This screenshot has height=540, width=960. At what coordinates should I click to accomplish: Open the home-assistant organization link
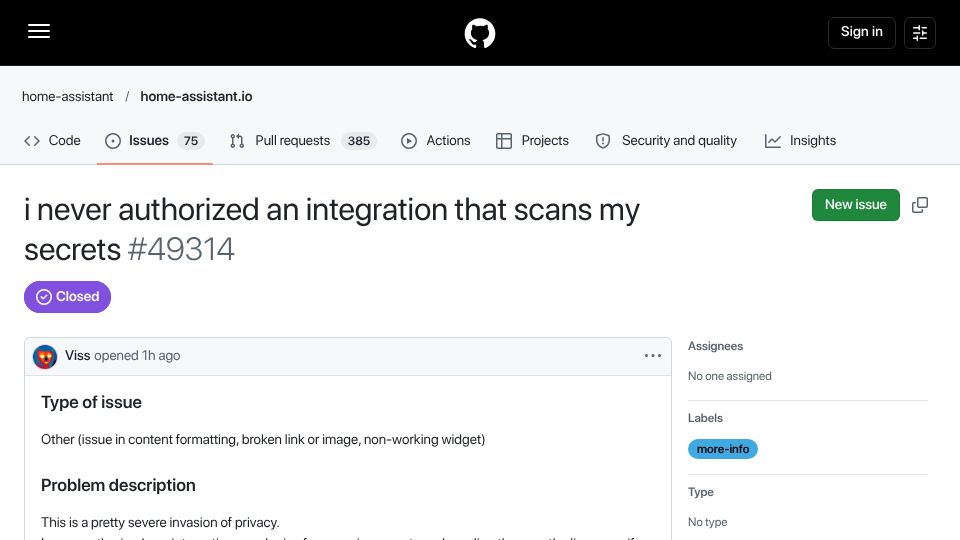pos(67,97)
